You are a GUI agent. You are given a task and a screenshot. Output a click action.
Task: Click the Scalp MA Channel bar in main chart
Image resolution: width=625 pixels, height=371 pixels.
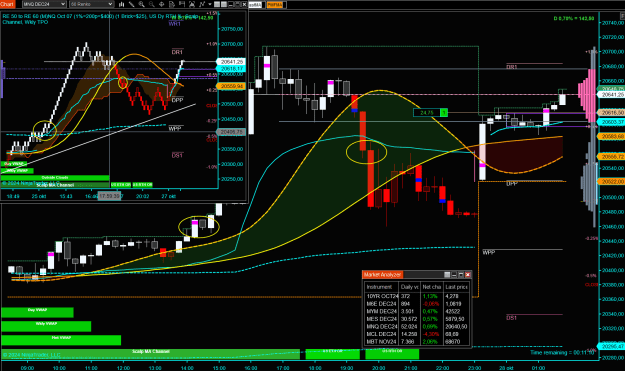tap(151, 354)
